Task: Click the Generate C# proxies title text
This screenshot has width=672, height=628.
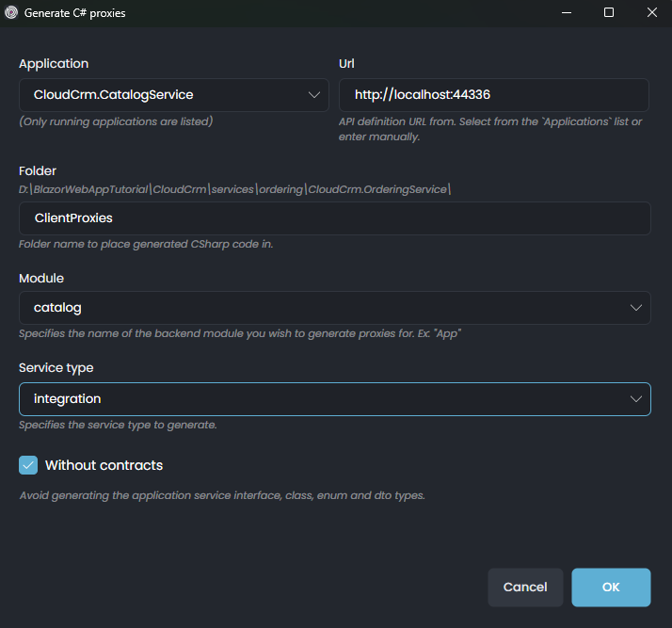Action: [77, 13]
